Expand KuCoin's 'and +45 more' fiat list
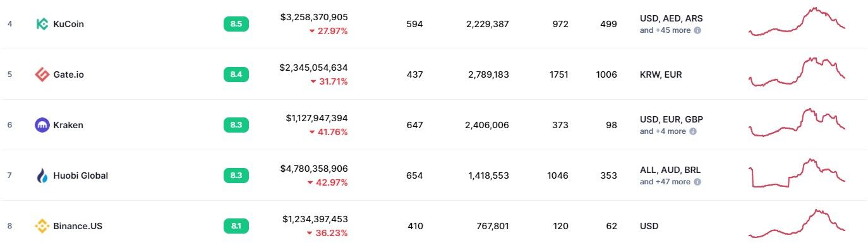 (x=665, y=30)
